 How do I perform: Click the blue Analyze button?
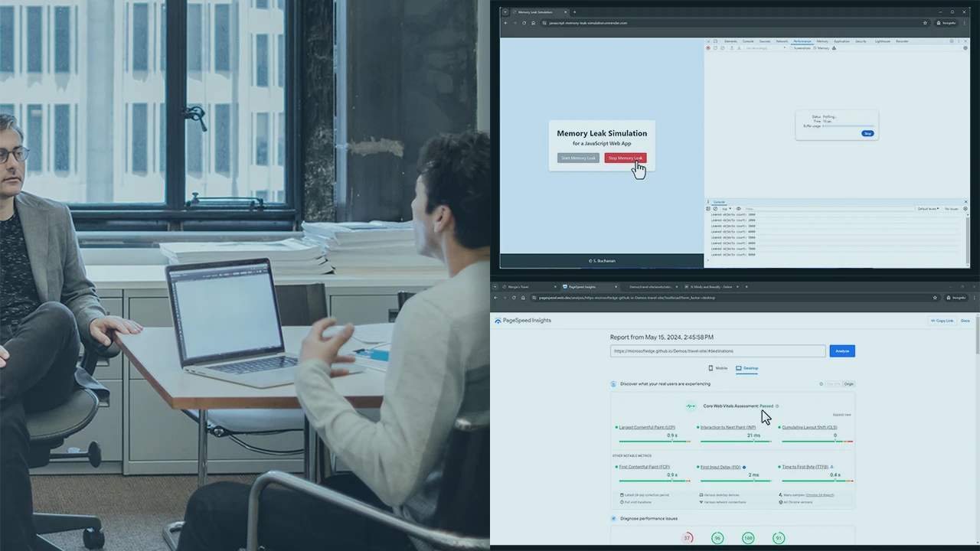[x=842, y=351]
